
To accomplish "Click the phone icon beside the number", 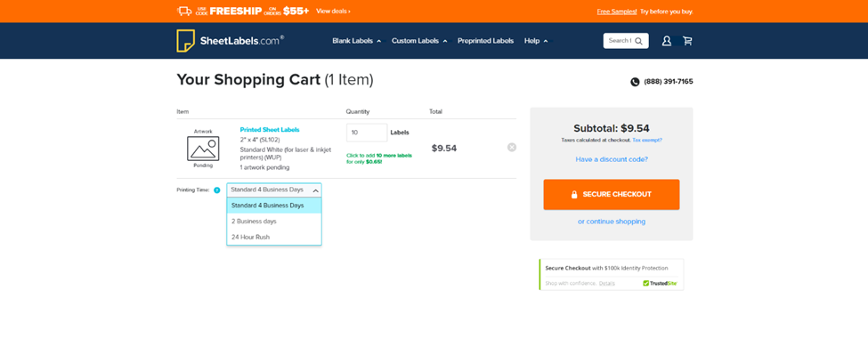I will click(635, 82).
